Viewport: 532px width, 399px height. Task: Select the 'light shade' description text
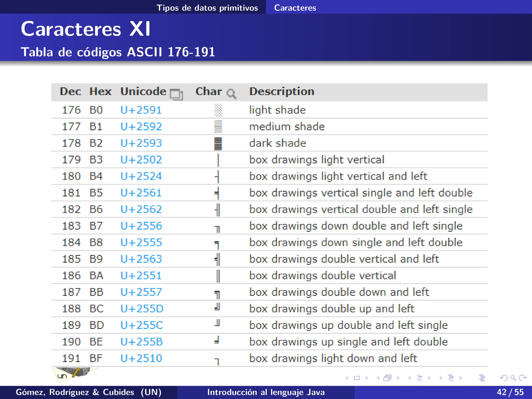pyautogui.click(x=277, y=110)
